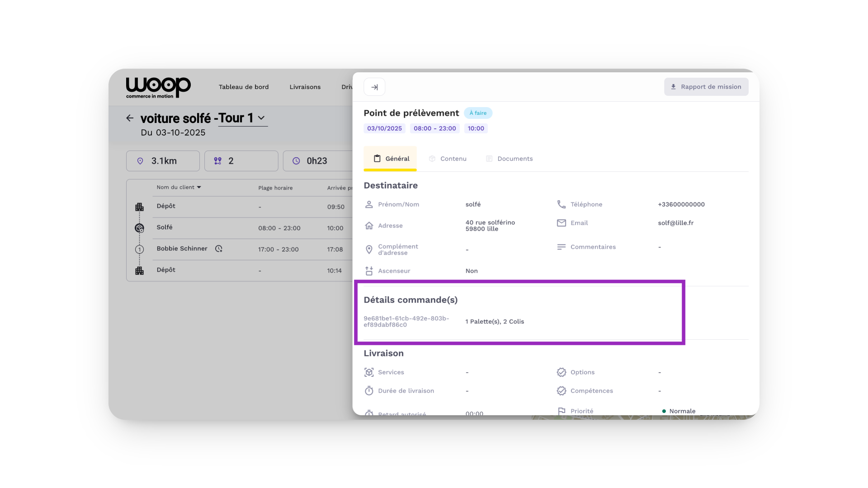This screenshot has height=488, width=868.
Task: Click the back arrow beside voiture solfé
Action: [x=130, y=118]
